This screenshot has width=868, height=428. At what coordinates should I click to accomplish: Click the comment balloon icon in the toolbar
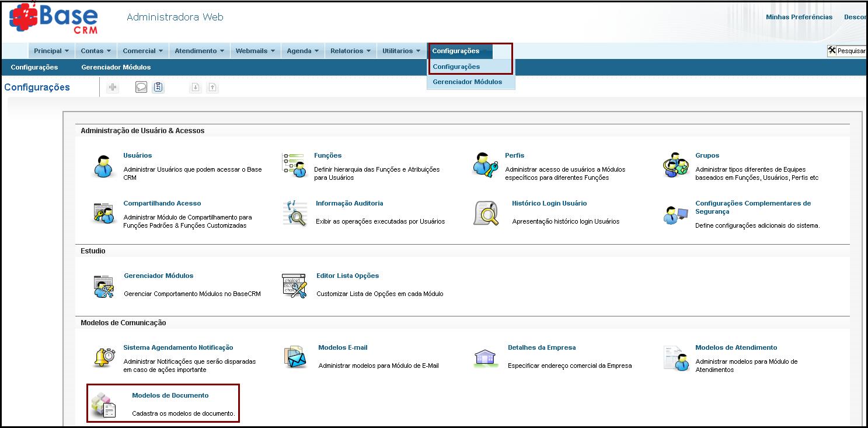pyautogui.click(x=141, y=86)
